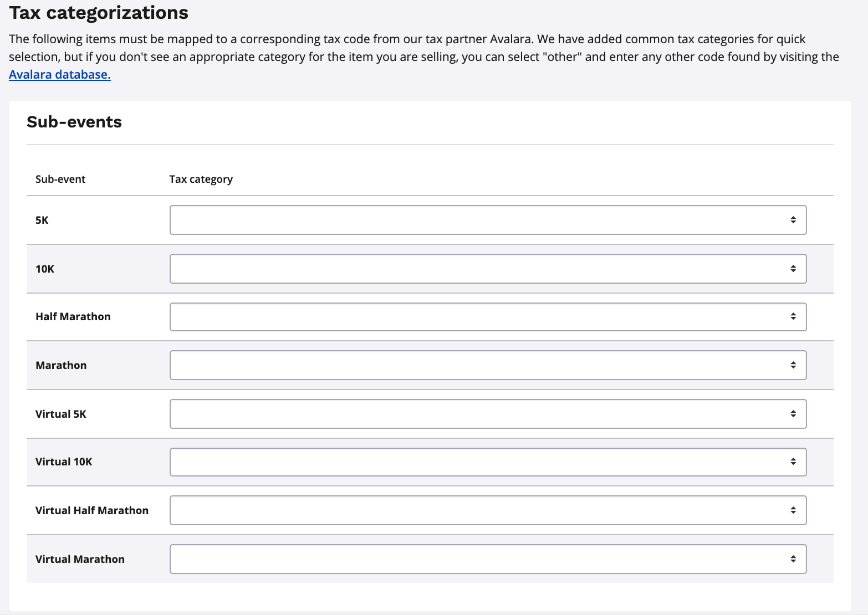Click the Marathon row dropdown arrow icon
The width and height of the screenshot is (868, 615).
793,365
